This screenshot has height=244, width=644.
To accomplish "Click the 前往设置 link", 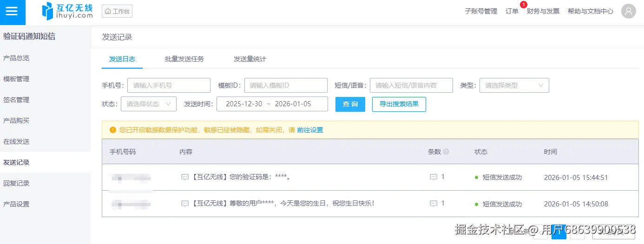I will pyautogui.click(x=310, y=130).
